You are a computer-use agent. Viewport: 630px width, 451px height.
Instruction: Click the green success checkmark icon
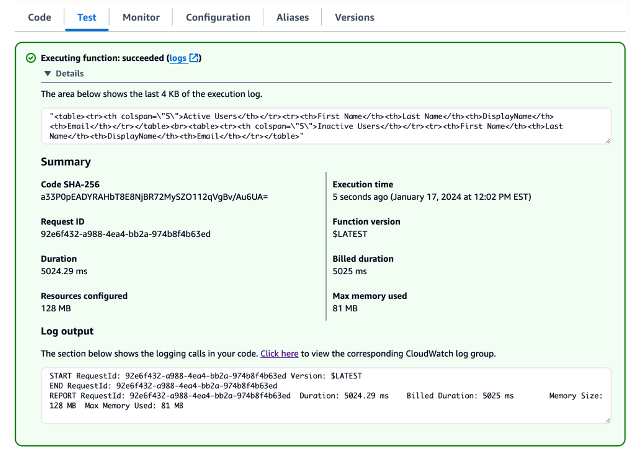click(x=31, y=58)
